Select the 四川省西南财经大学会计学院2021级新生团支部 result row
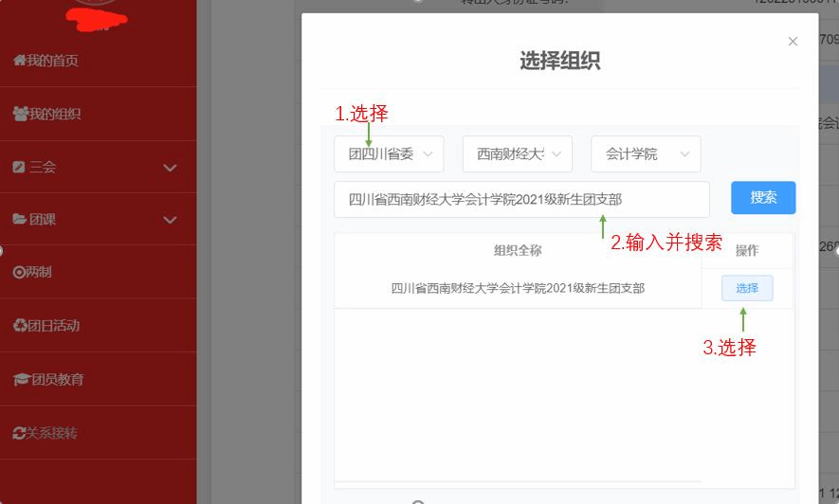This screenshot has height=504, width=839. pos(518,288)
